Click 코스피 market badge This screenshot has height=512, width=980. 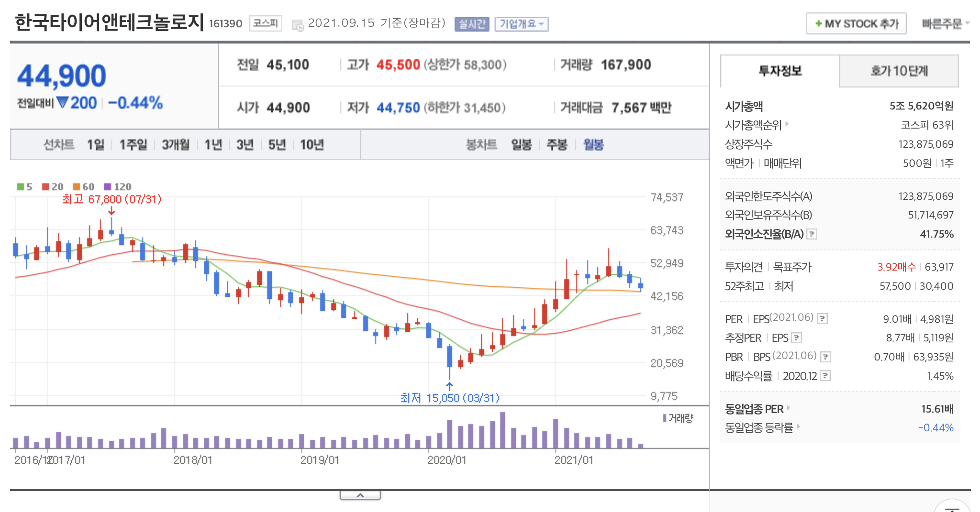pos(266,23)
